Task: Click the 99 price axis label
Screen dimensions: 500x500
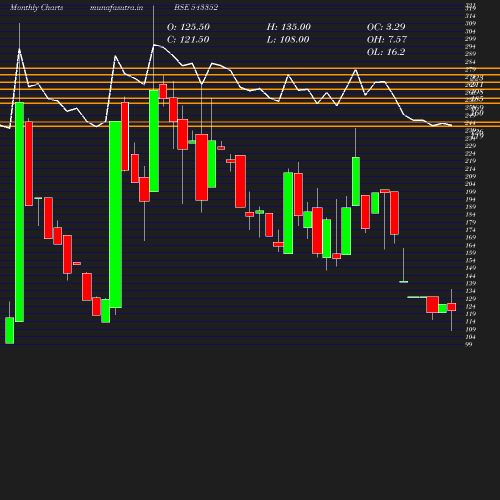Action: click(469, 345)
